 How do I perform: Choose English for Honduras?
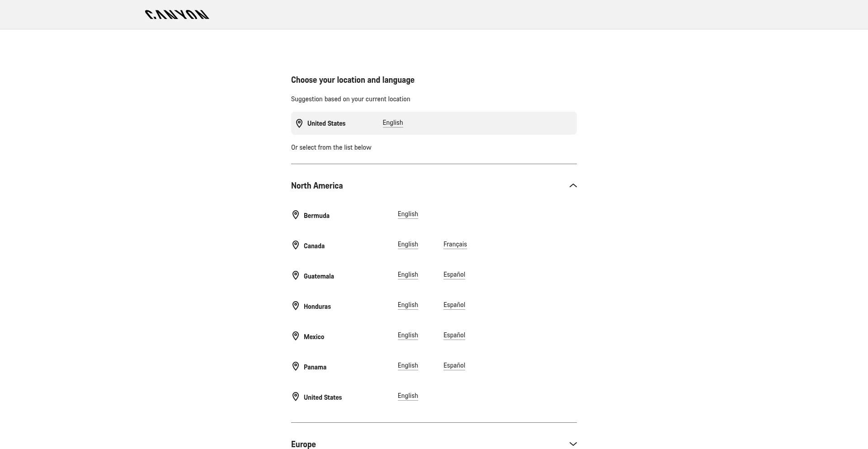[408, 305]
